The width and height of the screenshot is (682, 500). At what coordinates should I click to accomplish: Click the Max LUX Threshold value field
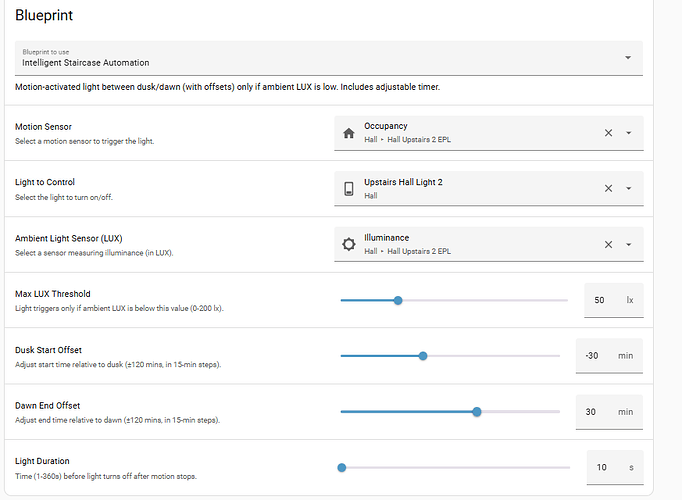click(x=600, y=300)
